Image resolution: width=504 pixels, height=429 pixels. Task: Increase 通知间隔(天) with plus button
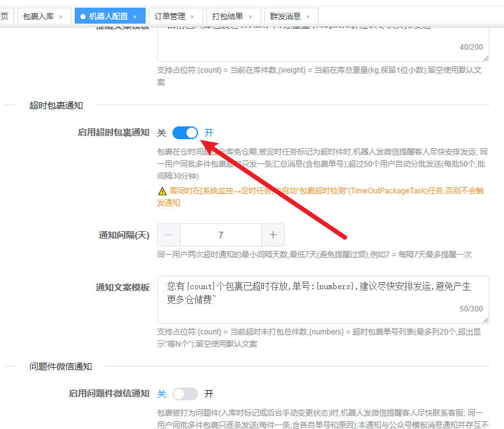coord(273,235)
